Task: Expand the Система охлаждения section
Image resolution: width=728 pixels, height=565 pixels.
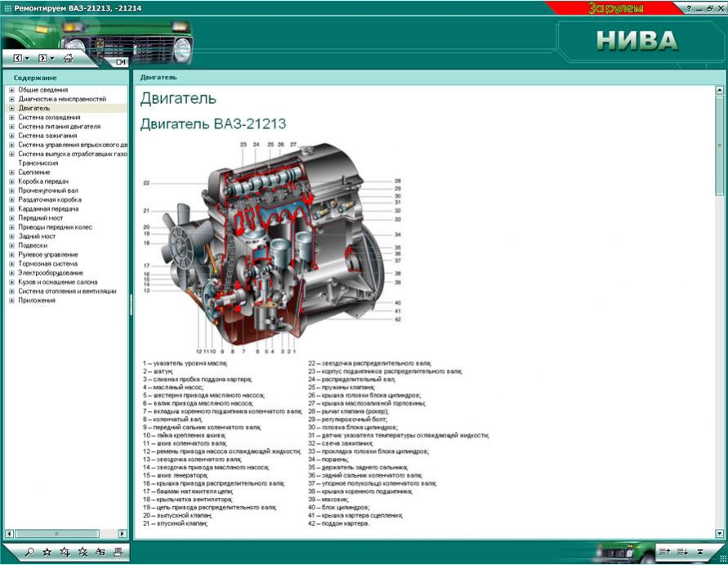Action: 11,118
